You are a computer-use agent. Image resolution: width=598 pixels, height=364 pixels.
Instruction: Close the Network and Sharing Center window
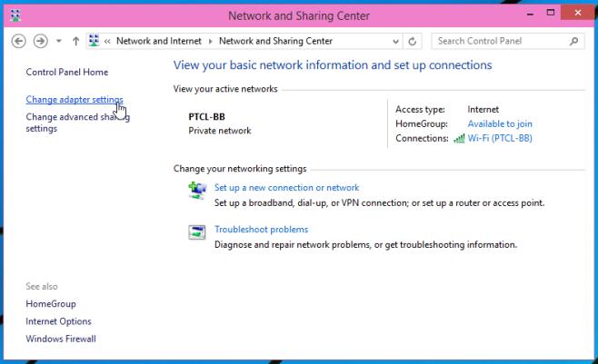point(577,13)
